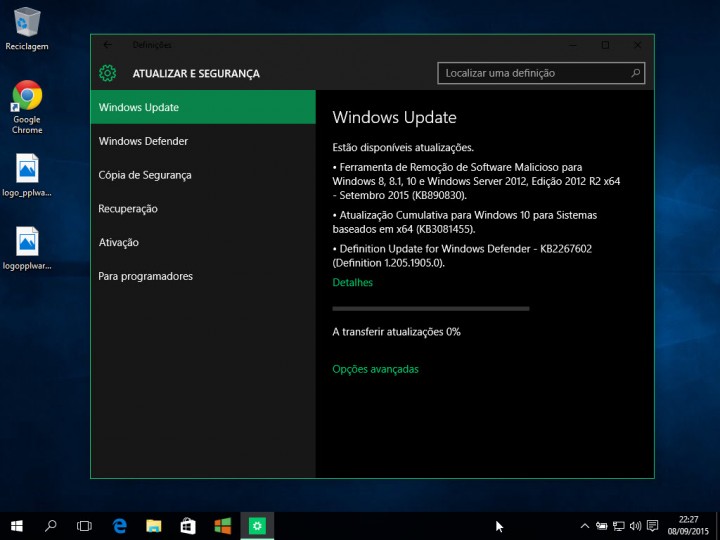
Task: Open Windows Defender settings section
Action: pos(203,141)
